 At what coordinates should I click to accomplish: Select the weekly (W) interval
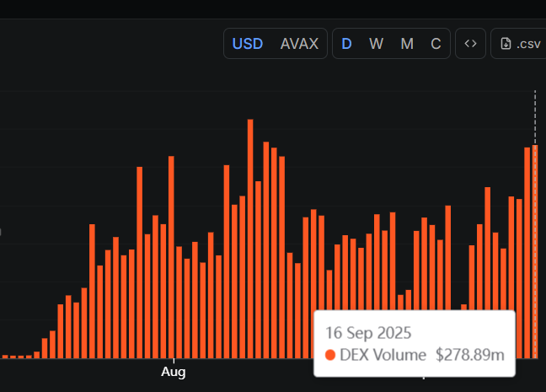377,44
